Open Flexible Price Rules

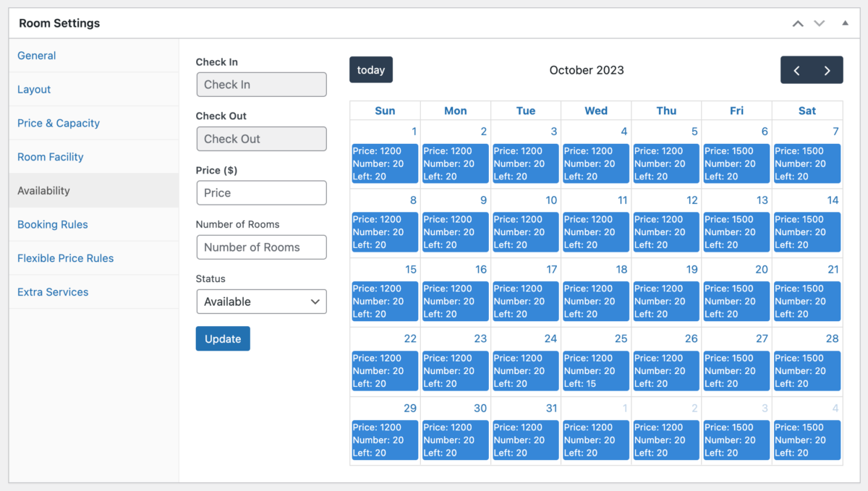tap(65, 258)
